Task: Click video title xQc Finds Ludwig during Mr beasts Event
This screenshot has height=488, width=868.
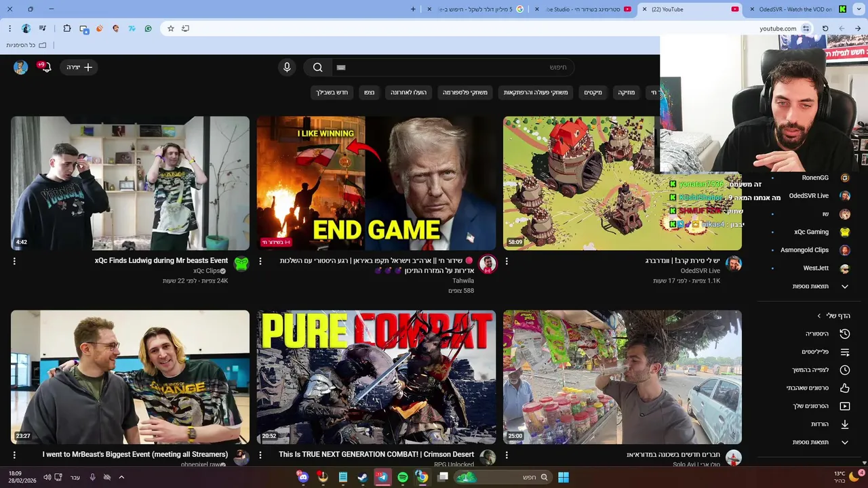Action: [161, 261]
